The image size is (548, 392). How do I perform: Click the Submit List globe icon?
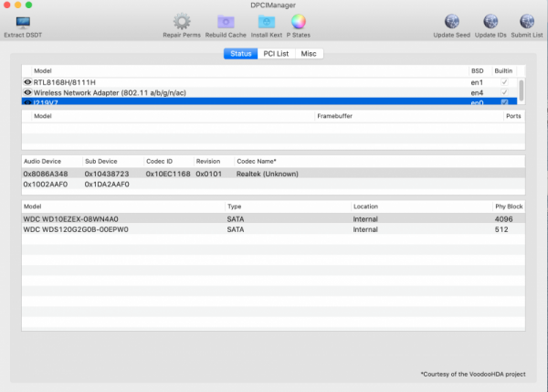point(527,22)
